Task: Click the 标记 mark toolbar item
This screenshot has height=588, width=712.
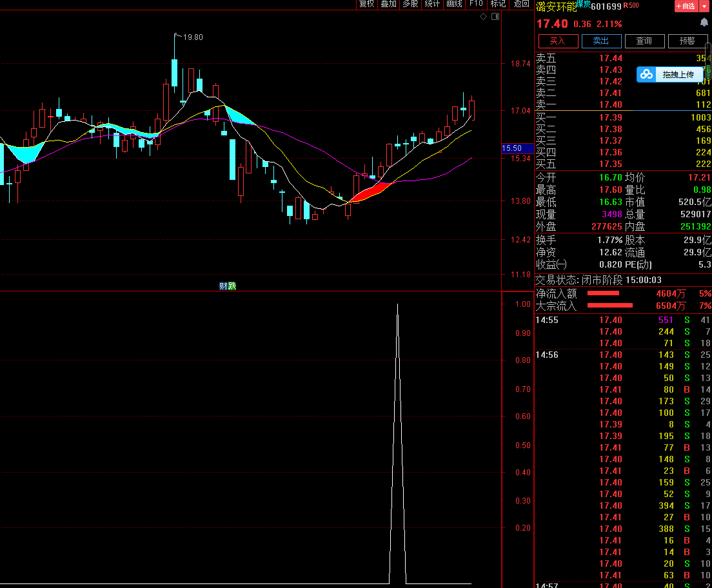Action: click(498, 4)
